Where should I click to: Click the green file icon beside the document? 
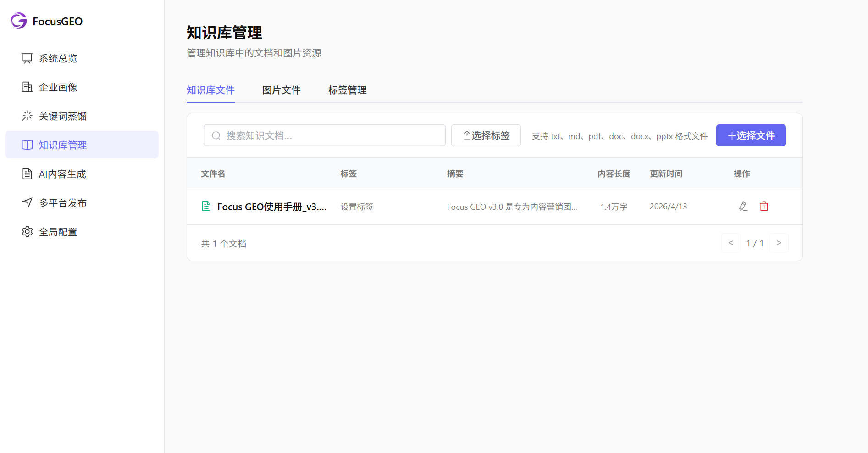(x=206, y=207)
